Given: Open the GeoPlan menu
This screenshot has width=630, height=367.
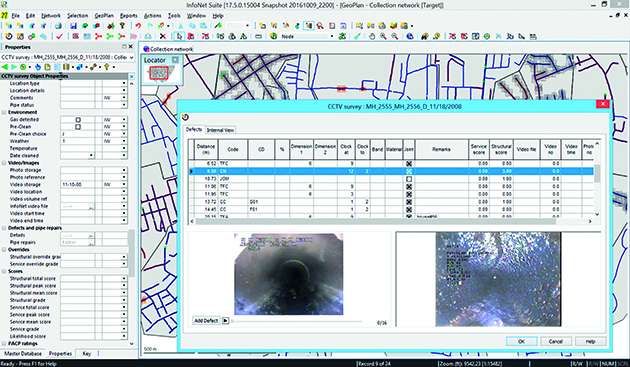Looking at the screenshot, I should 104,16.
